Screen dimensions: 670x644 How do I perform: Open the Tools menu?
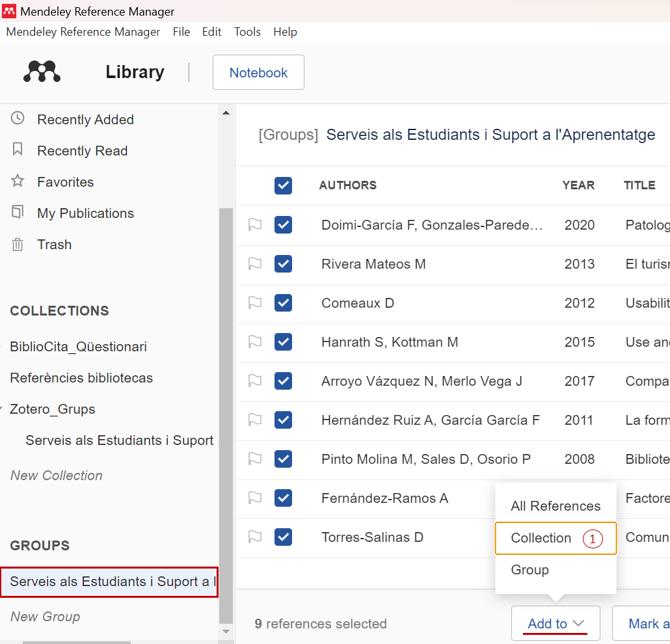click(x=247, y=32)
